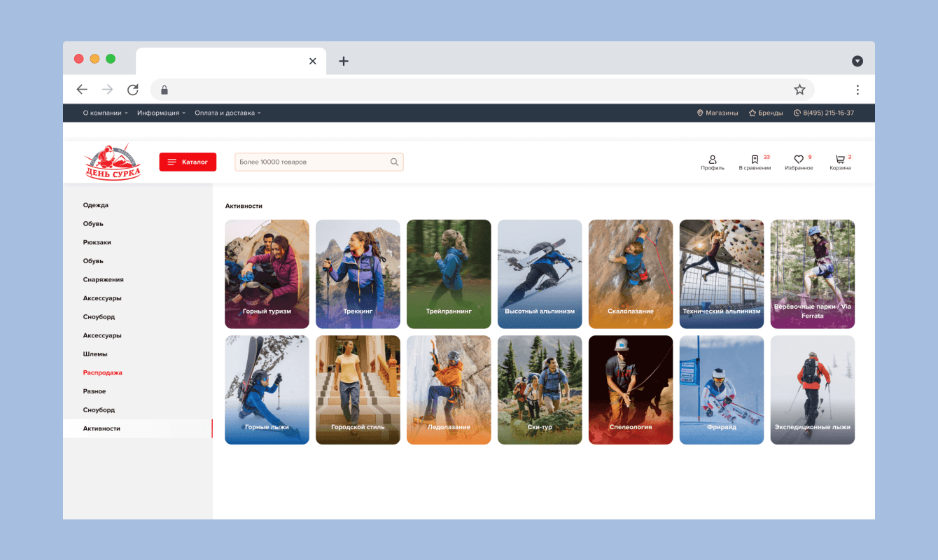This screenshot has height=560, width=938.
Task: Click the phone number 8(495) 215-16-37
Action: point(824,113)
